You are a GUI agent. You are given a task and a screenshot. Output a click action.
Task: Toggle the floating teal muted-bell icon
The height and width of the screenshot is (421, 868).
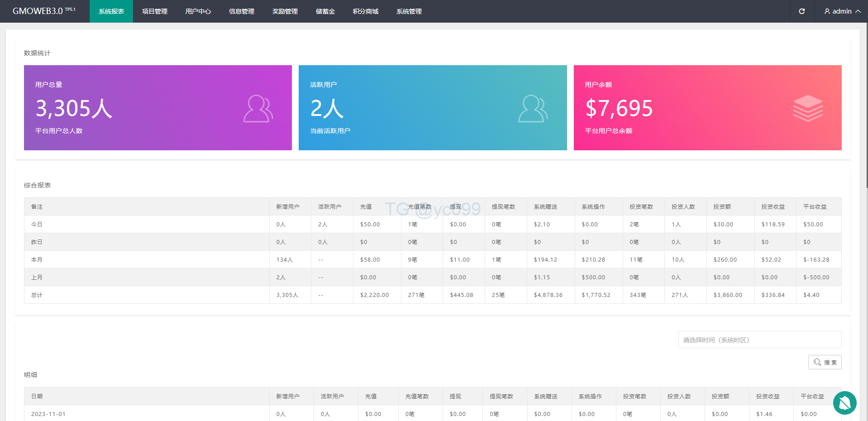[x=844, y=402]
